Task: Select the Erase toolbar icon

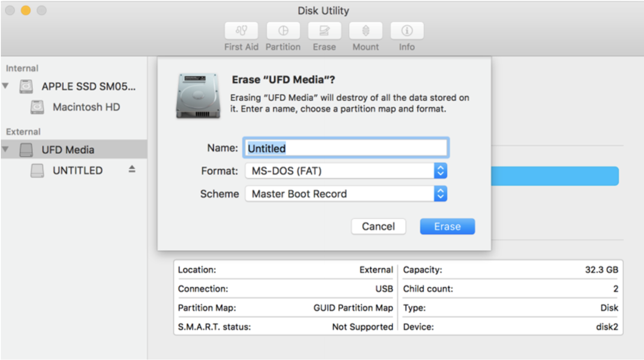Action: coord(324,31)
